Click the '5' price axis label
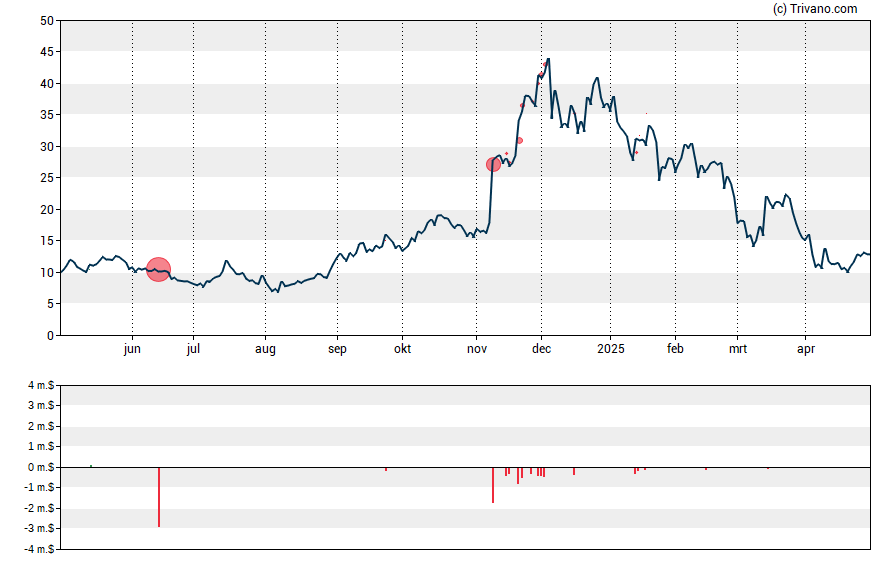888x565 pixels. pos(50,304)
